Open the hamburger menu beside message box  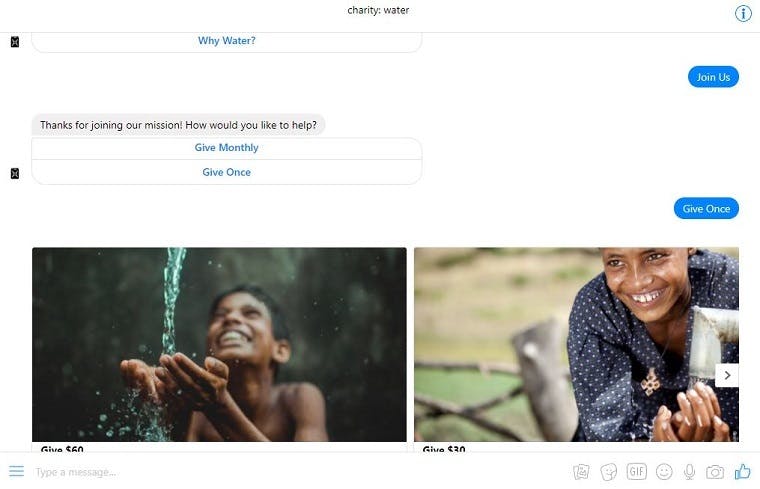point(16,471)
